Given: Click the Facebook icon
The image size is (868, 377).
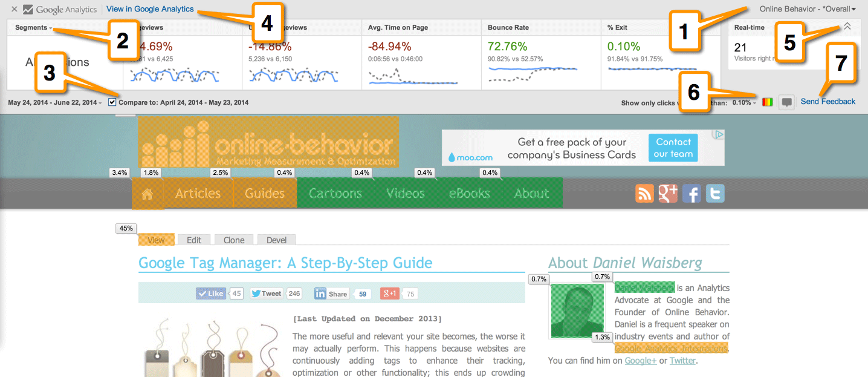Looking at the screenshot, I should (x=691, y=193).
